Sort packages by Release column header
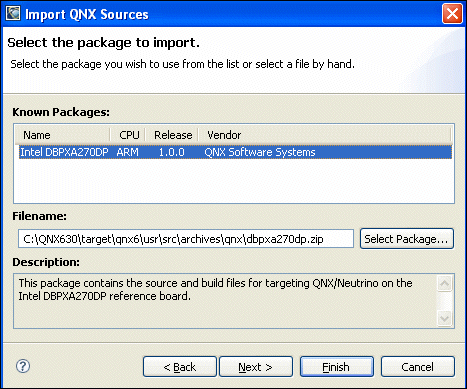This screenshot has height=389, width=467. (x=172, y=135)
